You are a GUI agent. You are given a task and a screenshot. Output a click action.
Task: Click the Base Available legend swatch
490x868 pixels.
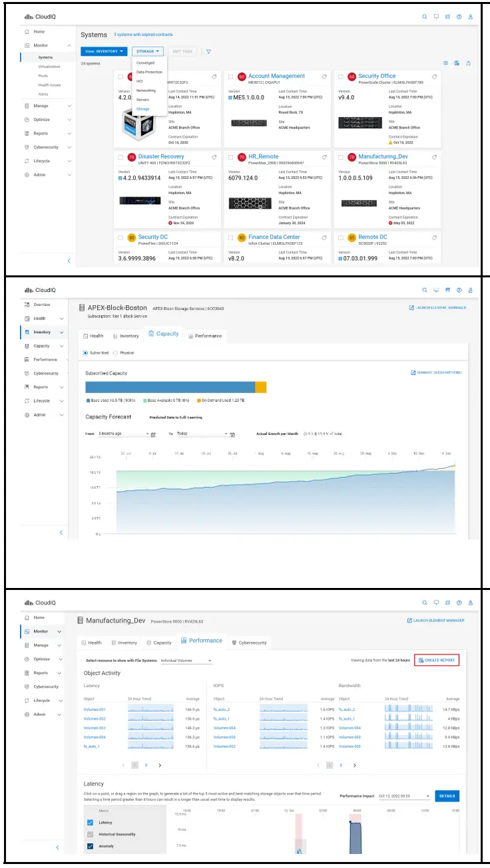pyautogui.click(x=144, y=400)
